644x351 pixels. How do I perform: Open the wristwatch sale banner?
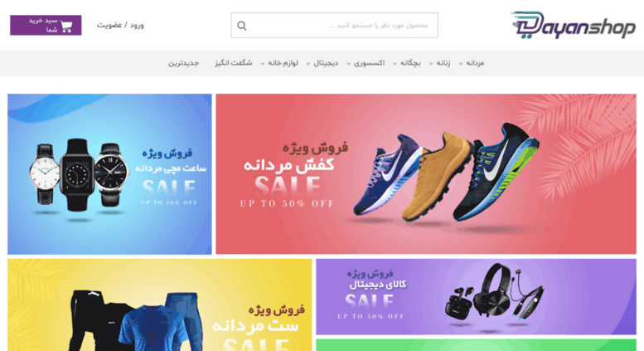pos(109,174)
